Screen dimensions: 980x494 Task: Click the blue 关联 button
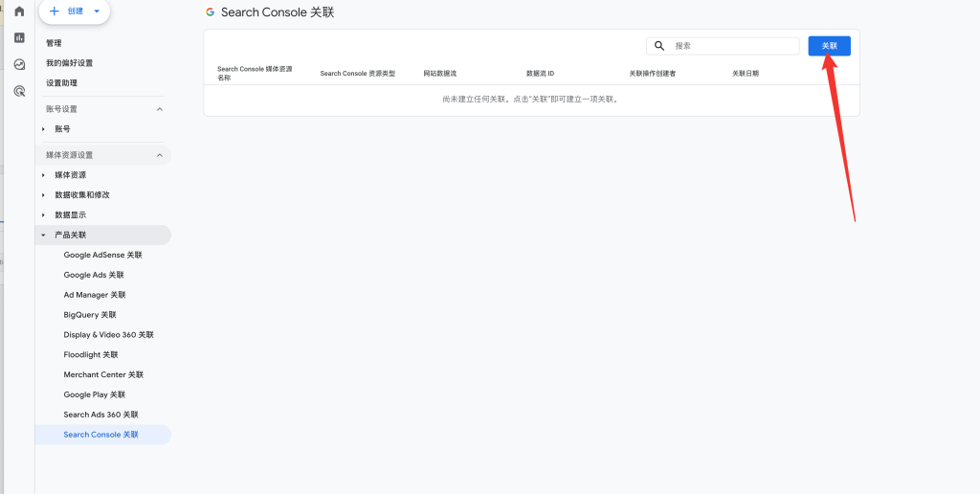click(829, 46)
